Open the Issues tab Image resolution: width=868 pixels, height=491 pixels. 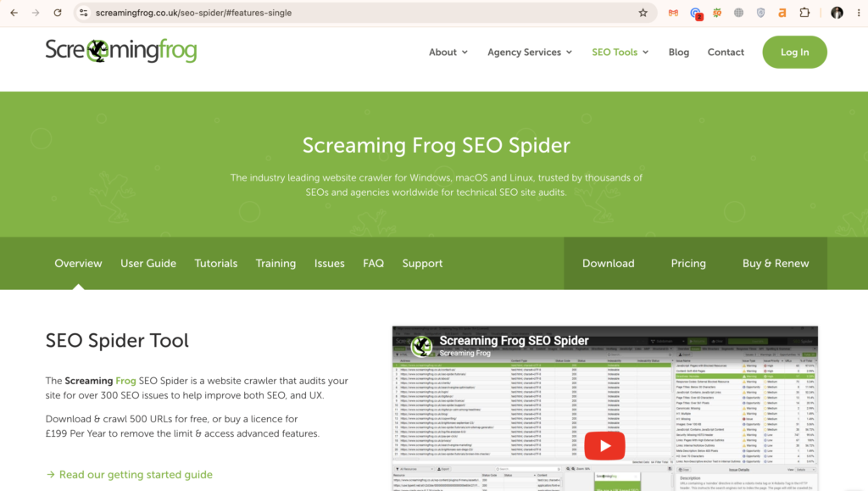click(x=330, y=264)
